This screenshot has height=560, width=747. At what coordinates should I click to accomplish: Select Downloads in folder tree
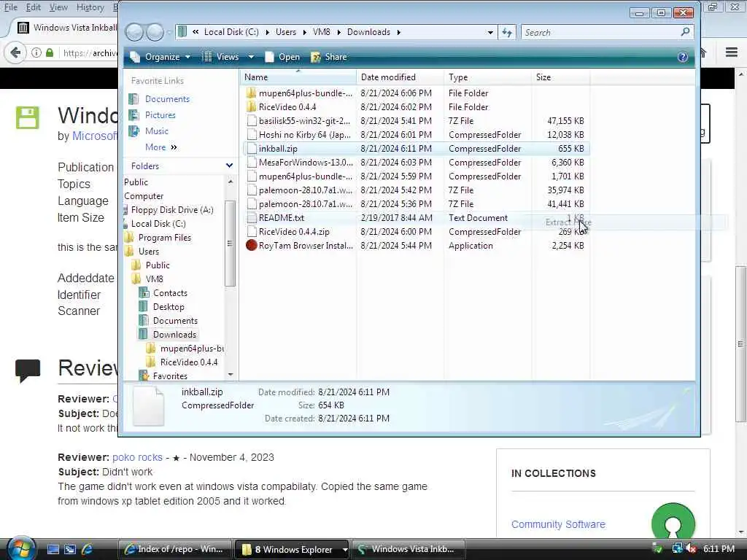point(174,334)
